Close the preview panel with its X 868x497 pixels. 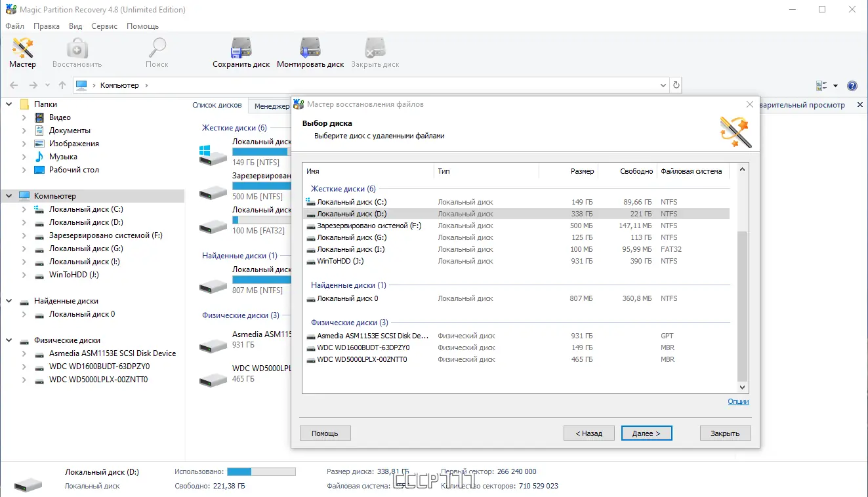(x=860, y=105)
